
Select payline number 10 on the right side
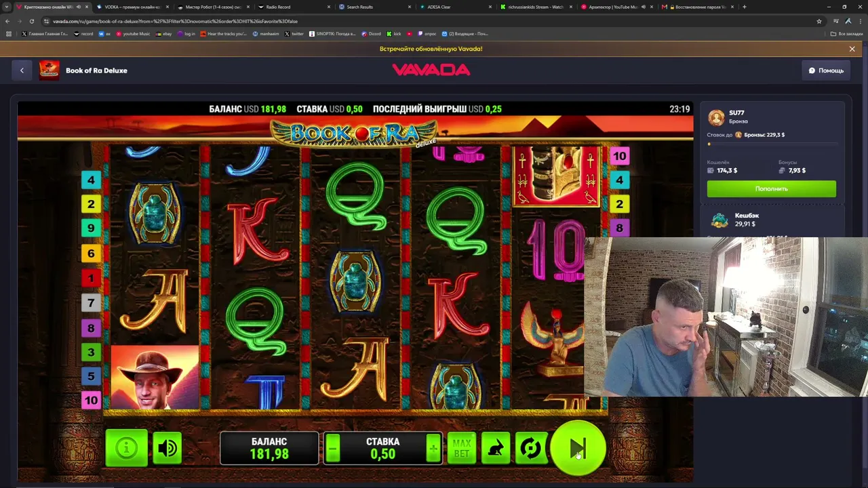click(619, 157)
